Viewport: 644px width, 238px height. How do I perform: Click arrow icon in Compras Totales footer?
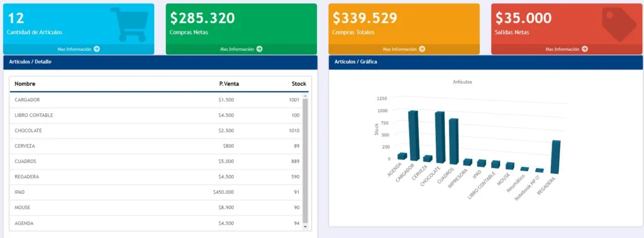click(422, 49)
